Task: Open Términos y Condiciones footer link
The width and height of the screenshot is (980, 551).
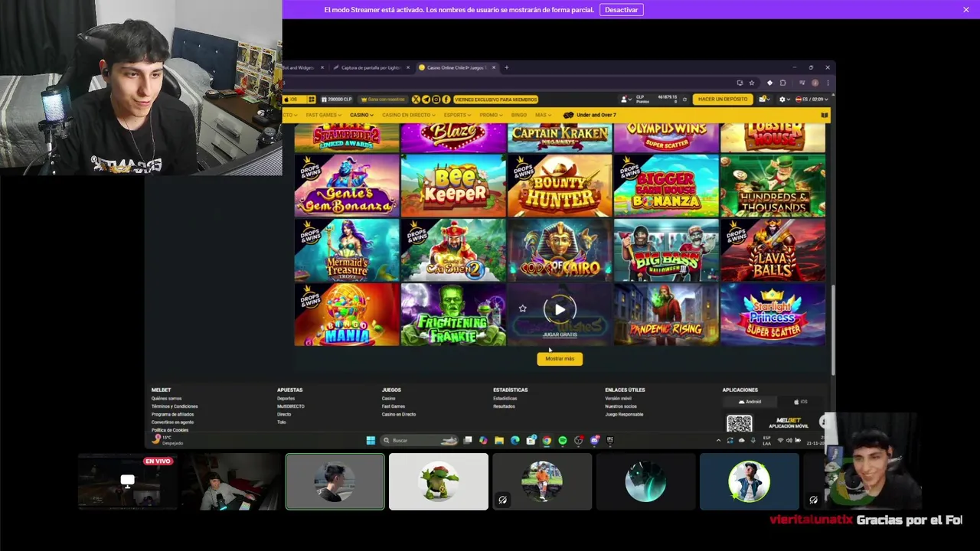Action: click(x=175, y=406)
